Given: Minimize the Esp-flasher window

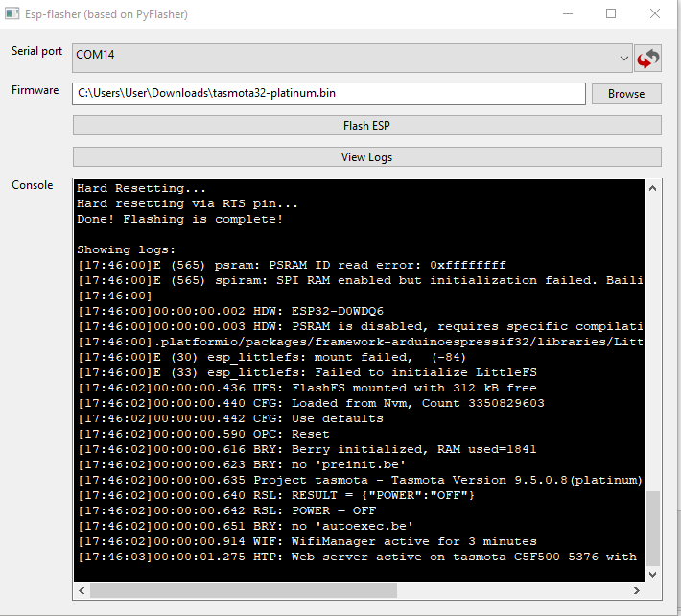Looking at the screenshot, I should coord(568,14).
